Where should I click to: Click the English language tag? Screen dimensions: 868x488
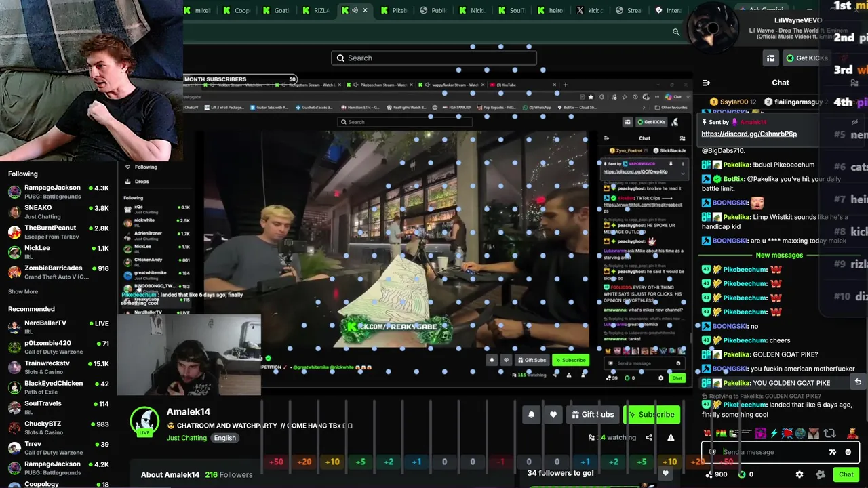click(224, 438)
